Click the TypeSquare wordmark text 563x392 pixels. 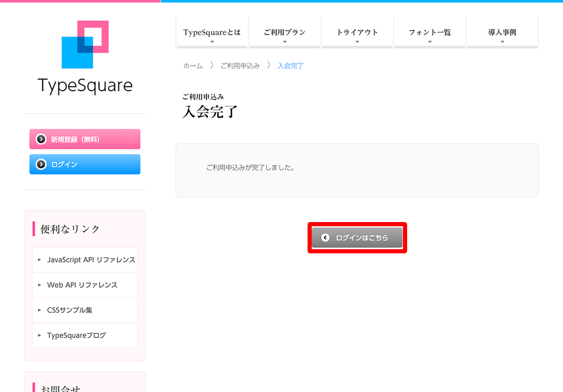(85, 85)
